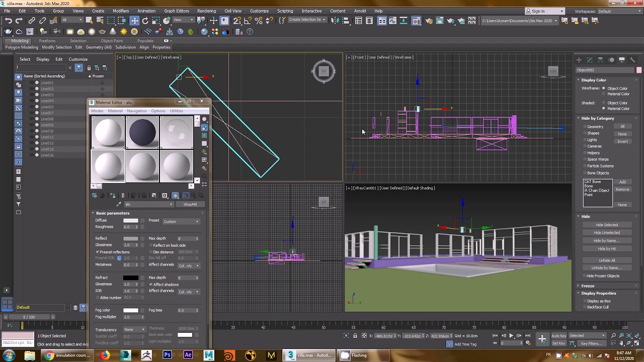Image resolution: width=644 pixels, height=362 pixels.
Task: Toggle the Backlight icon in Material Editor
Action: 204,127
